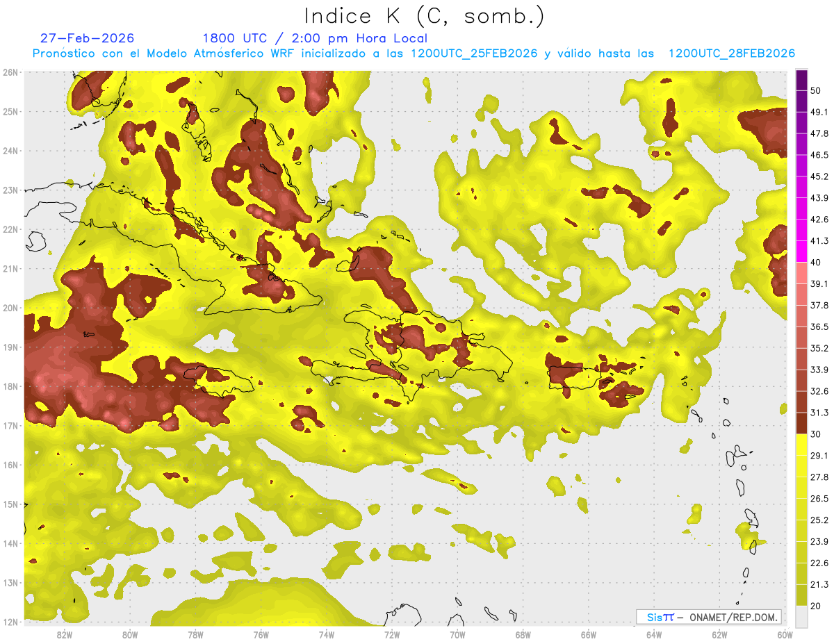Click the '41.3' legend value

coord(819,241)
